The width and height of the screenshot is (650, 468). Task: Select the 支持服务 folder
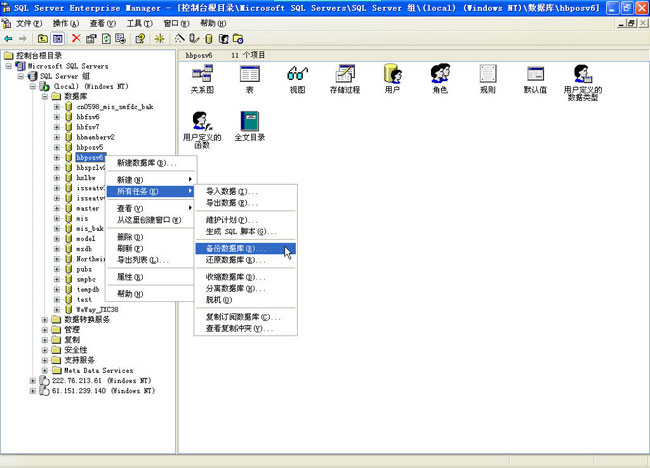(x=79, y=360)
